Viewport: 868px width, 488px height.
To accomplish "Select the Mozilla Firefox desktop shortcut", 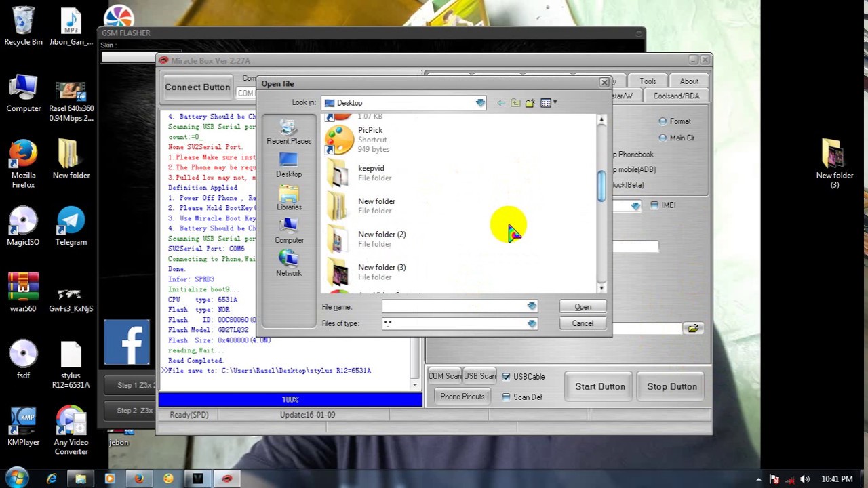I will 23,163.
